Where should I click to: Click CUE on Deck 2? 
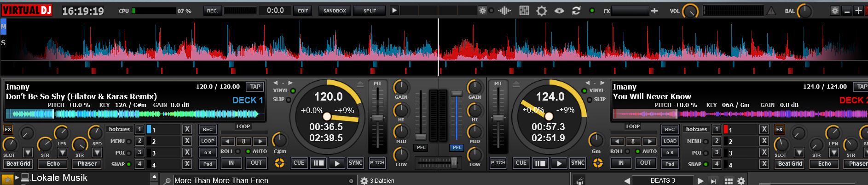click(x=521, y=163)
